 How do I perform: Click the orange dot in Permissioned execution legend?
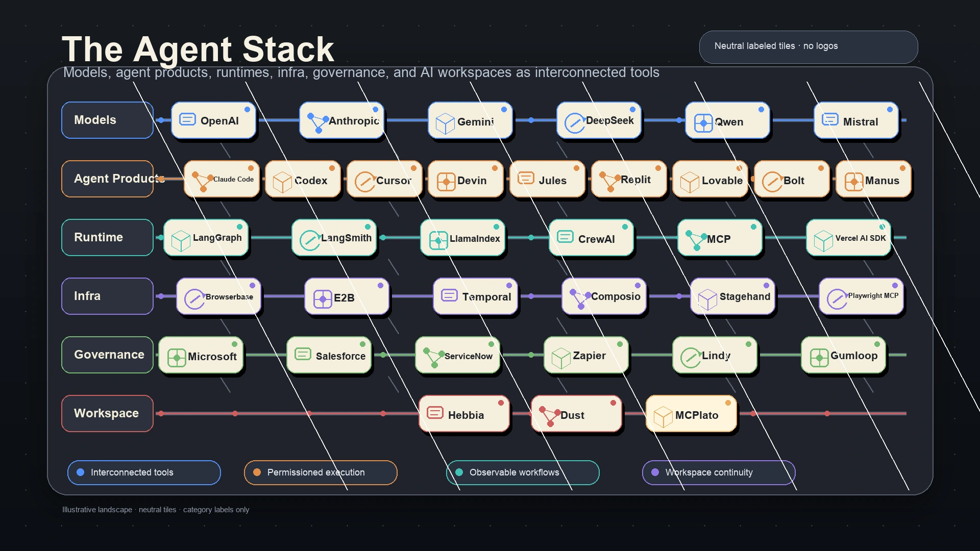tap(257, 472)
